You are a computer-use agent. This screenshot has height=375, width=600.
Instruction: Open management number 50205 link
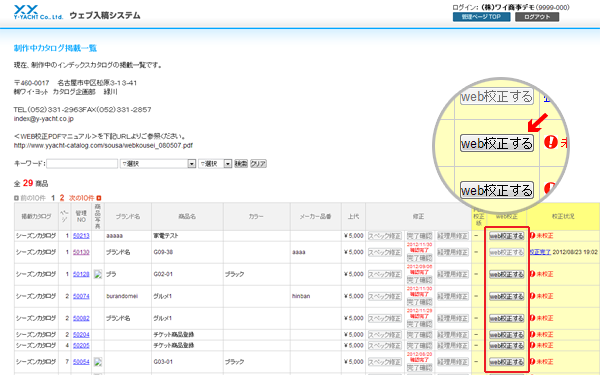point(81,345)
